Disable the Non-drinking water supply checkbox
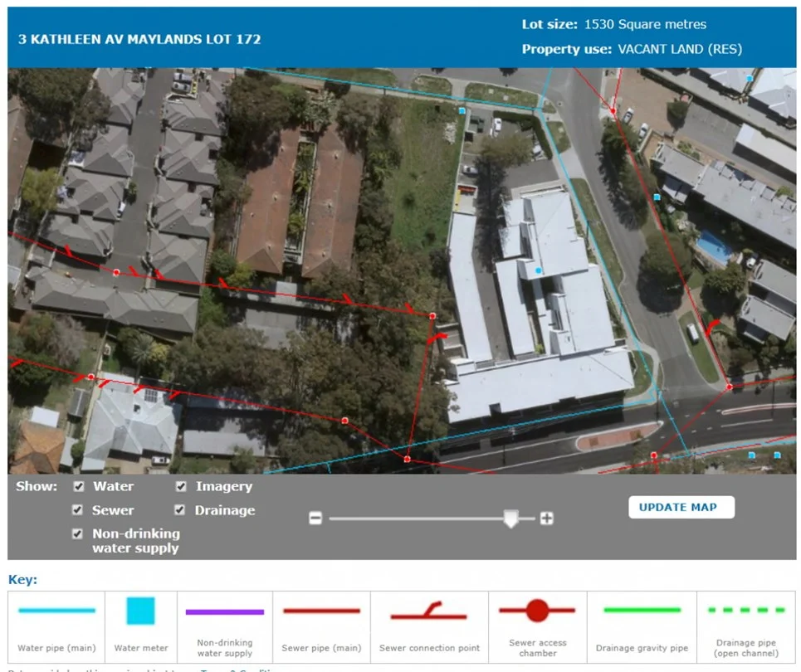This screenshot has height=672, width=801. coord(78,534)
